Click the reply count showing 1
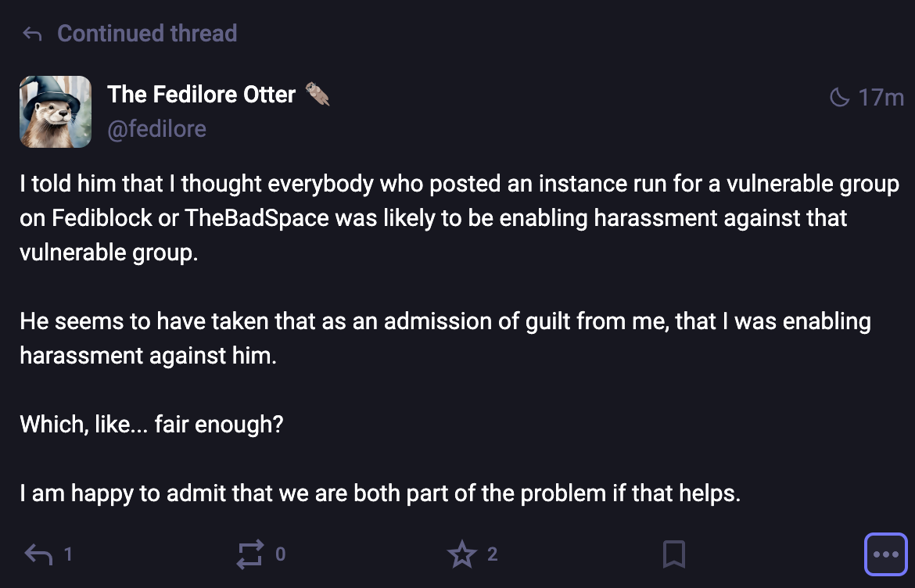 (68, 554)
